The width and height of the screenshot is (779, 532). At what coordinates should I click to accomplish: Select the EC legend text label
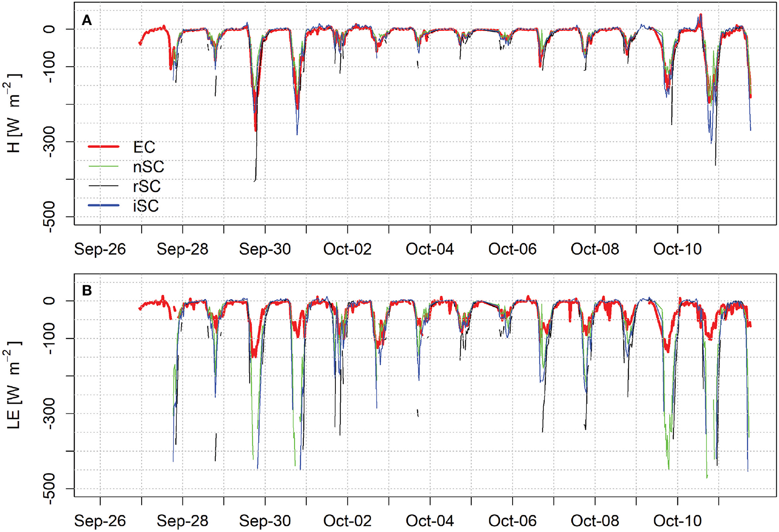click(x=144, y=147)
